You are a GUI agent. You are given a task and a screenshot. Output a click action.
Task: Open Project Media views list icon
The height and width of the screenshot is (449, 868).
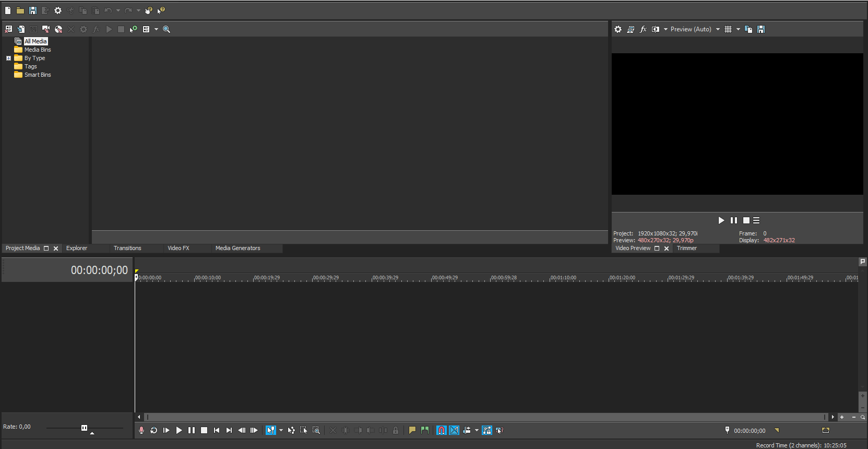[x=146, y=29]
